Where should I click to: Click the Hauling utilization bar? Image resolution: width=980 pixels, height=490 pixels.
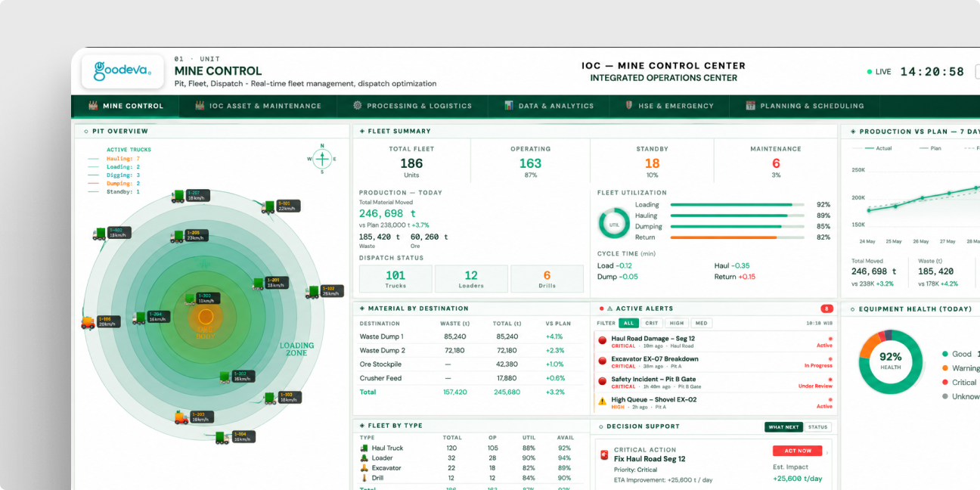click(737, 216)
